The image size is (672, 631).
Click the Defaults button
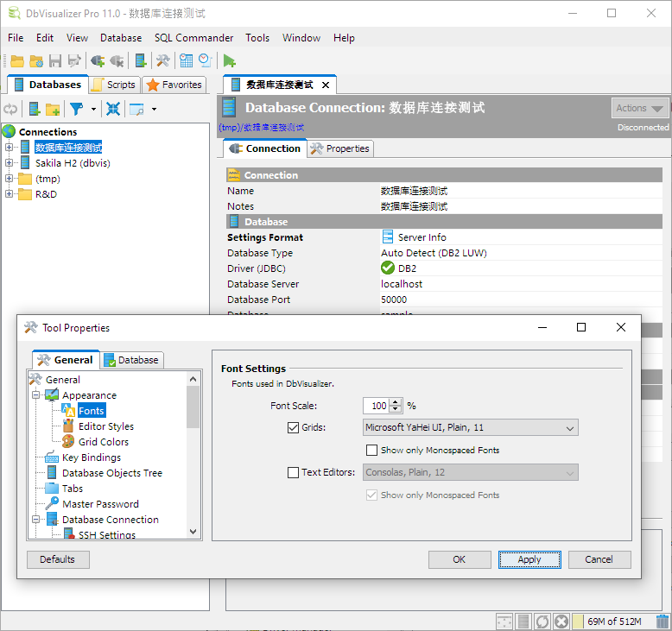(x=58, y=559)
